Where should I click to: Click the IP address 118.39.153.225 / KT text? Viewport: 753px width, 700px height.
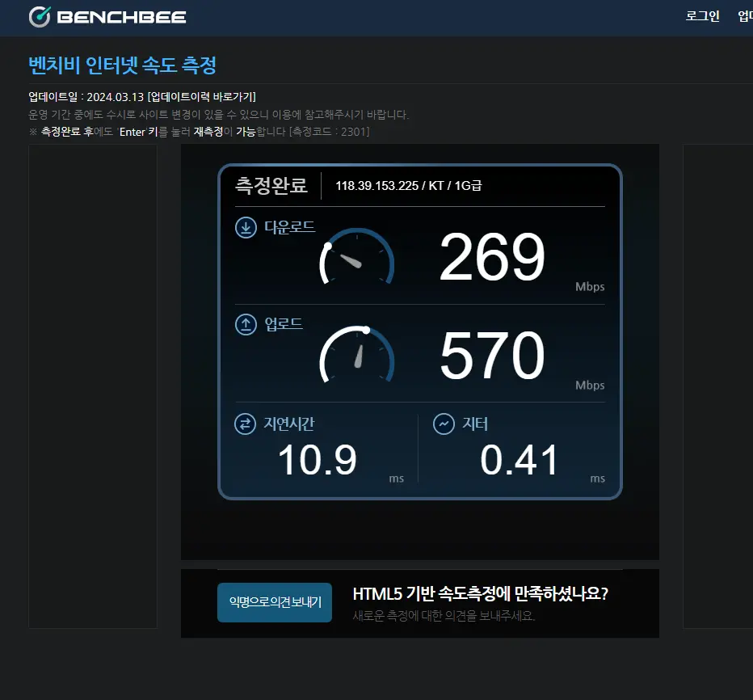[x=389, y=185]
